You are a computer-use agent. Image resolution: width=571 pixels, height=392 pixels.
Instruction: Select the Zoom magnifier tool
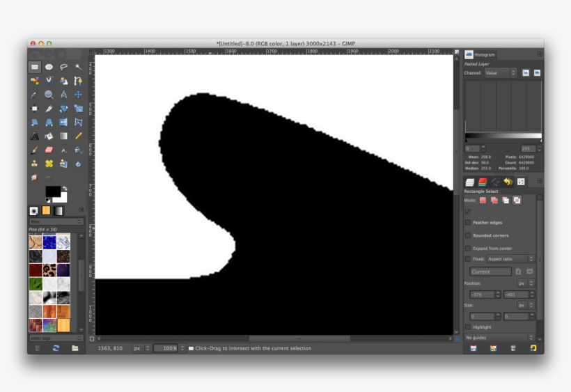pos(49,95)
